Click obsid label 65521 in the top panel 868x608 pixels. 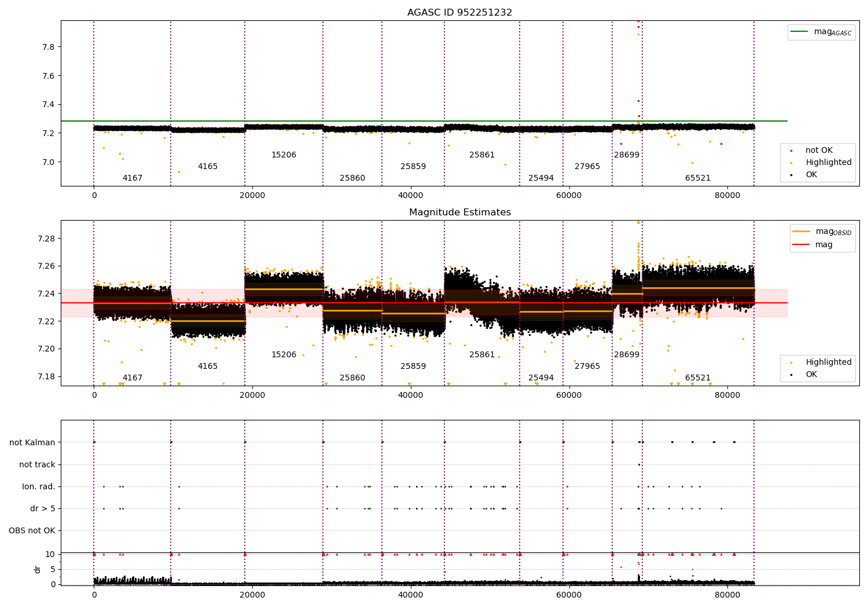(698, 178)
